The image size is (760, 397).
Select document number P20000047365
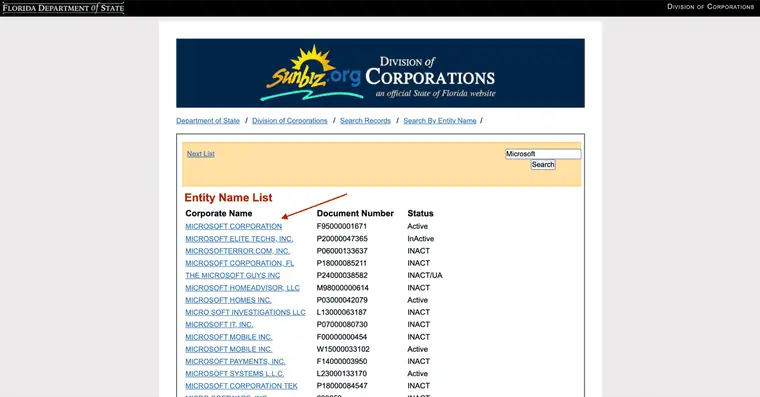click(x=342, y=239)
